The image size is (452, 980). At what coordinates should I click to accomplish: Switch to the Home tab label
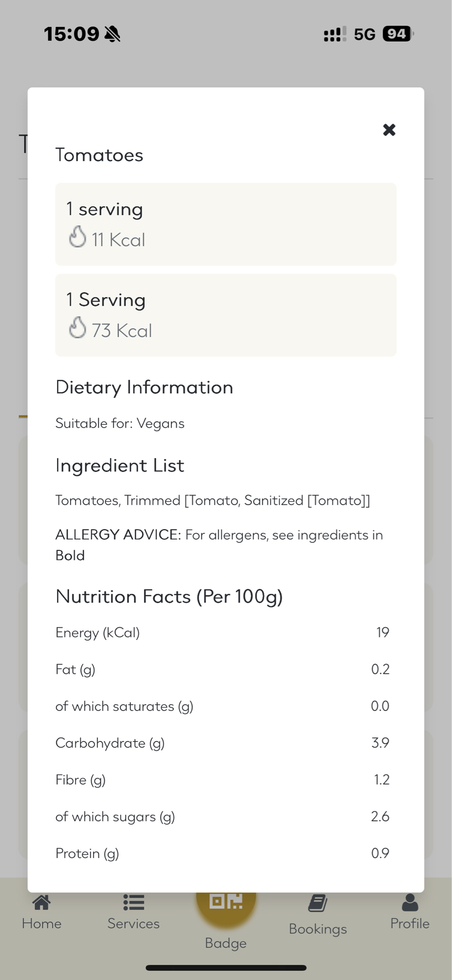coord(42,924)
